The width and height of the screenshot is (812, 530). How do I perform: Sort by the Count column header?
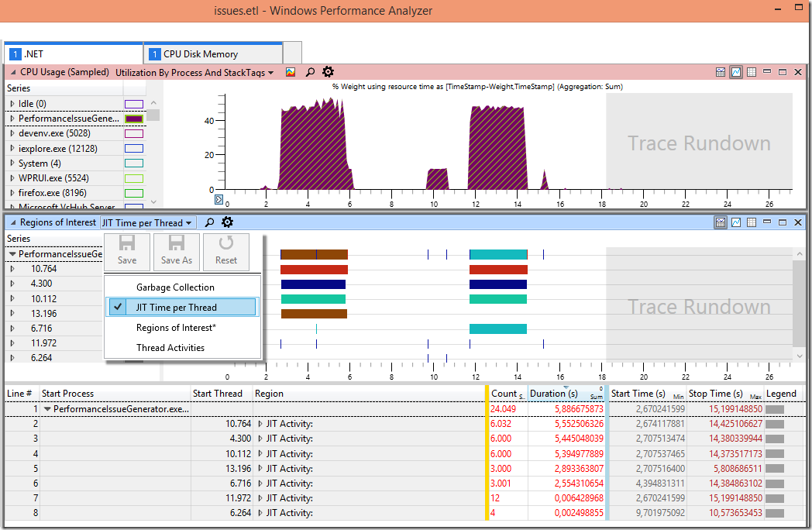coord(507,393)
